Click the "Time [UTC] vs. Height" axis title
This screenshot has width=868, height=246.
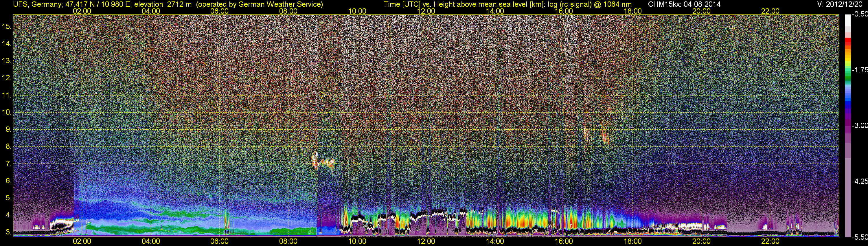pos(419,4)
